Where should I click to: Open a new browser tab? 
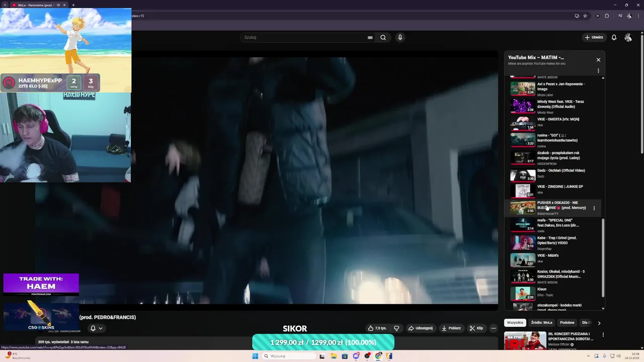click(x=73, y=5)
